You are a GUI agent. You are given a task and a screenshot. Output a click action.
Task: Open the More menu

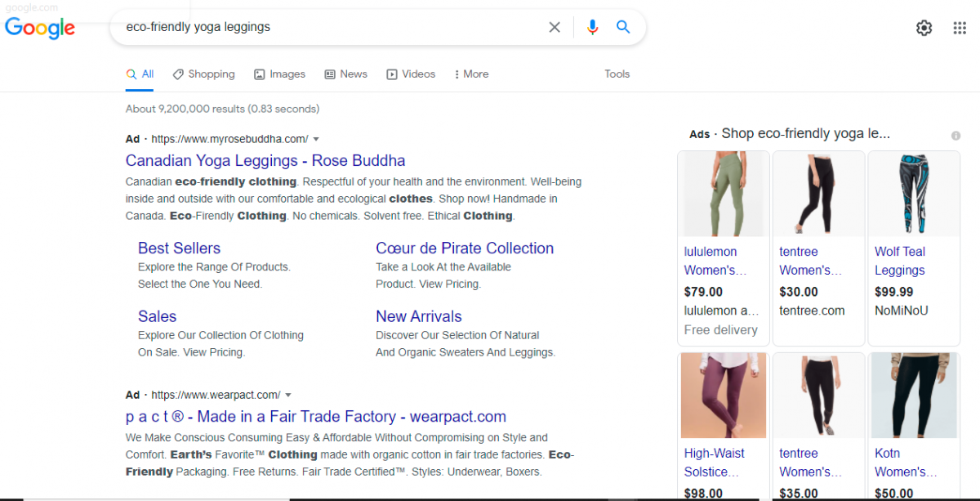coord(471,74)
